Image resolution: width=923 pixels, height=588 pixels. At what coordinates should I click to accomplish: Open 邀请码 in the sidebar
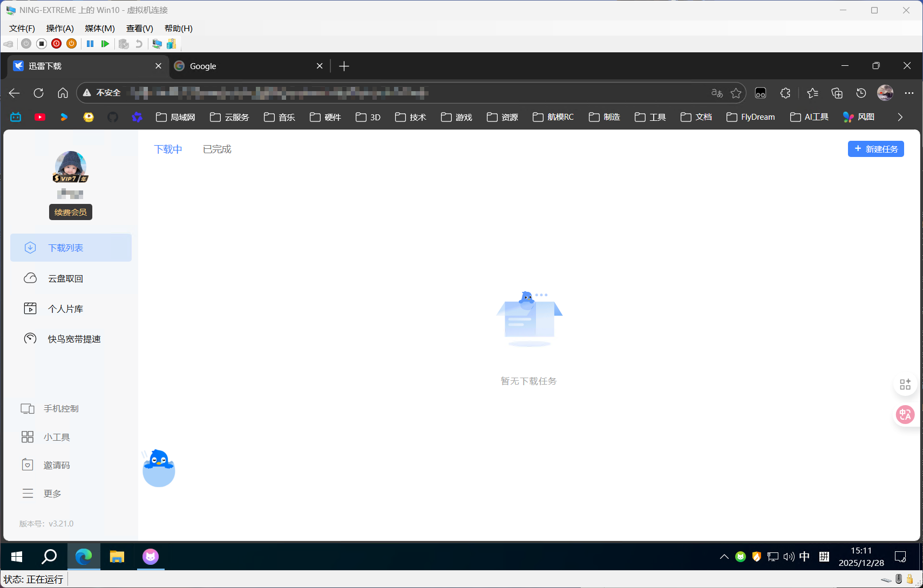pos(45,465)
